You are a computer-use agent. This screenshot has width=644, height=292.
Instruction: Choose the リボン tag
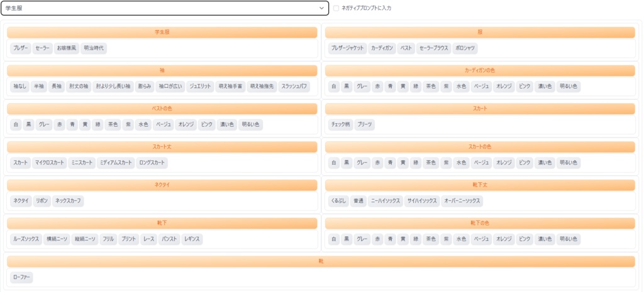[42, 201]
